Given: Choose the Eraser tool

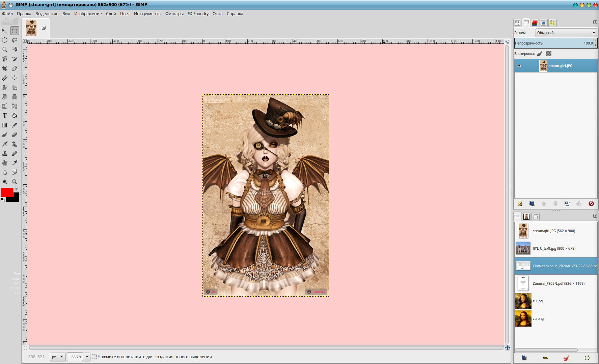Looking at the screenshot, I should [15, 134].
